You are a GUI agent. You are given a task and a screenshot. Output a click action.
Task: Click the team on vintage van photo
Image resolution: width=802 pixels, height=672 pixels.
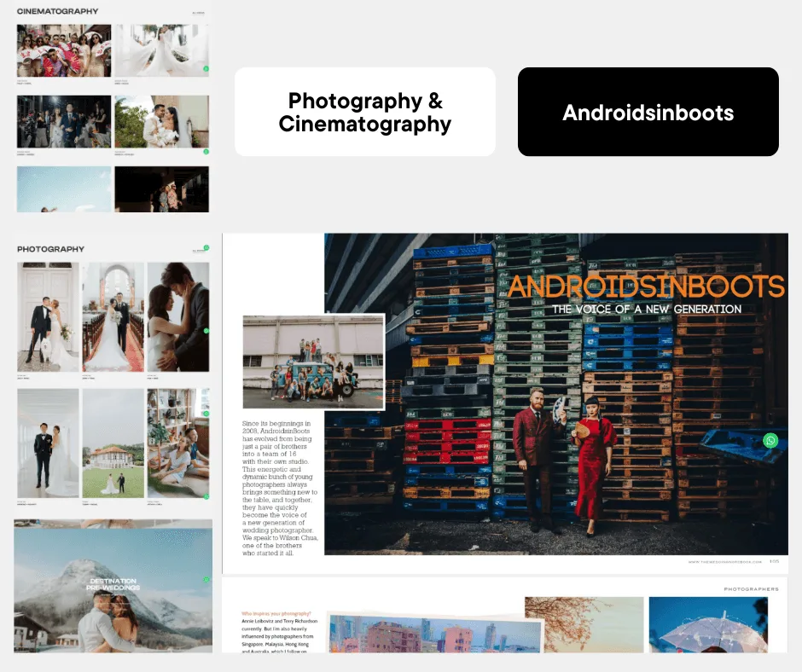[x=313, y=362]
